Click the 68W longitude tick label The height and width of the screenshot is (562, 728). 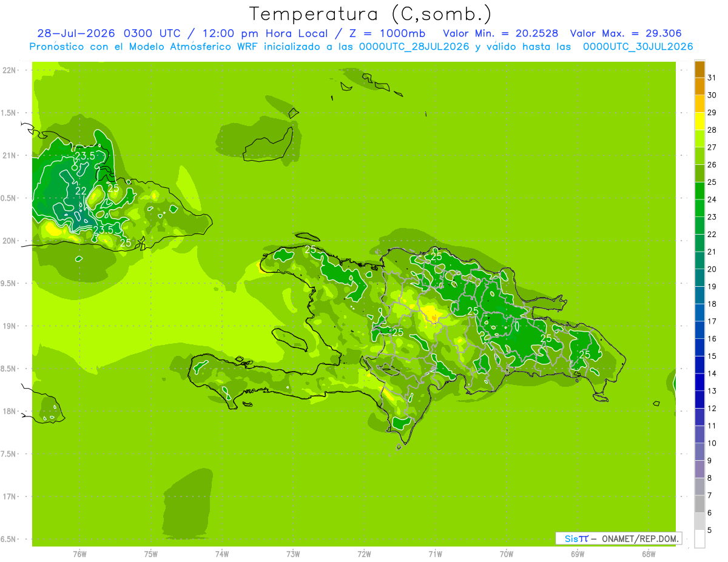[648, 554]
